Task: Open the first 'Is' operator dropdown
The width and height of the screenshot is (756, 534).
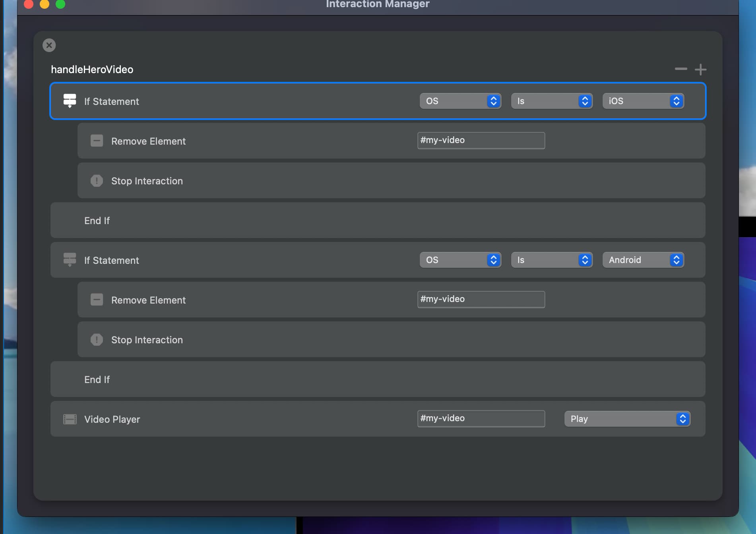Action: click(551, 101)
